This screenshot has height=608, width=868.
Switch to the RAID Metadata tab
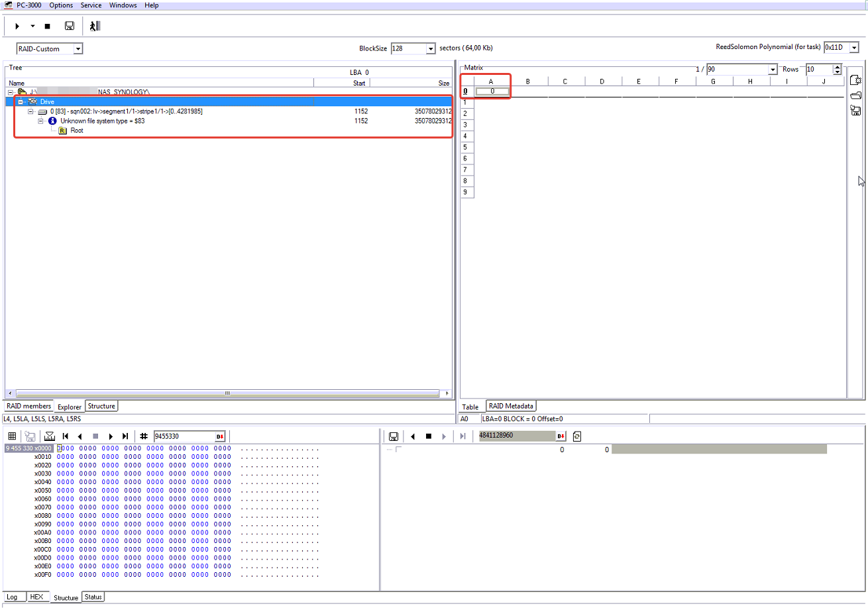(x=511, y=406)
